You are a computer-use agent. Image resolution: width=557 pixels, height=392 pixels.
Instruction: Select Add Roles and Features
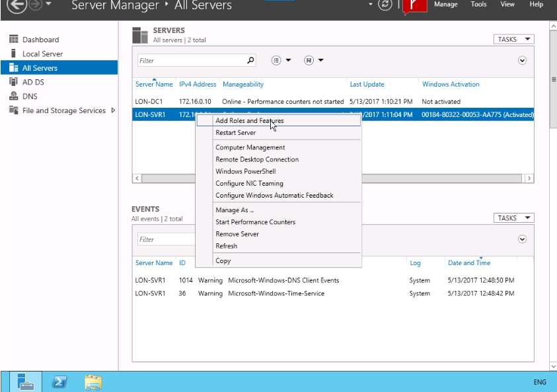(249, 121)
